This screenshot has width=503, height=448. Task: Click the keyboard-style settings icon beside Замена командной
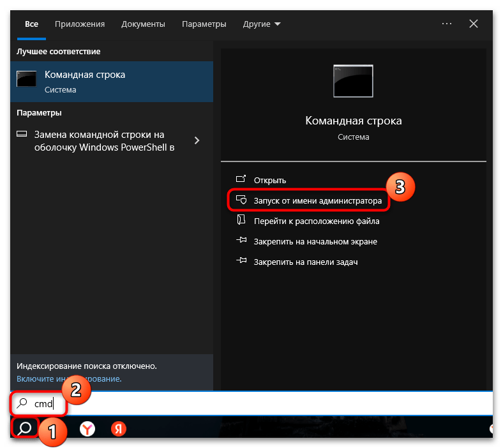(22, 134)
